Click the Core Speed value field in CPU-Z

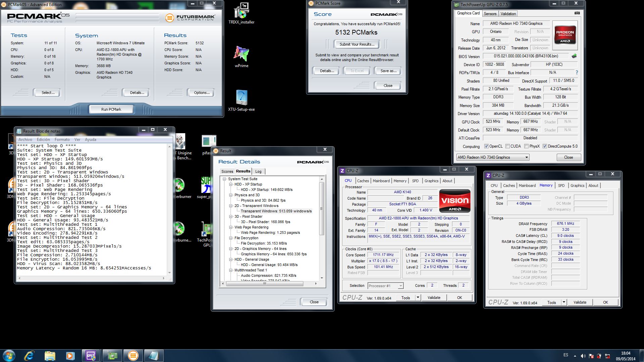(383, 255)
